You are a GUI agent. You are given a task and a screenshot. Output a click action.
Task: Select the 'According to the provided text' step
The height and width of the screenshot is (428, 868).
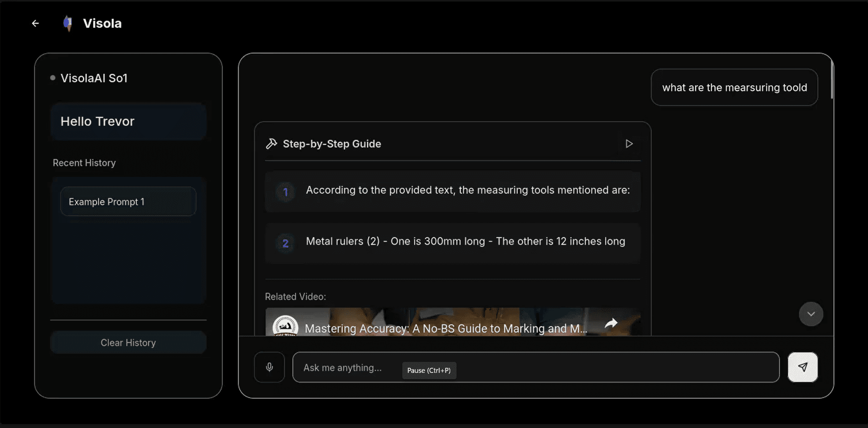pyautogui.click(x=452, y=191)
